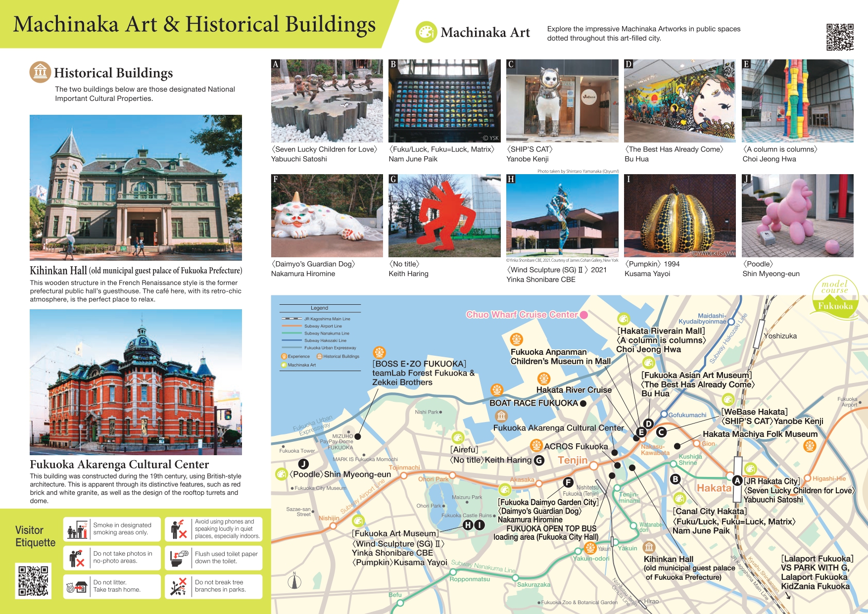The width and height of the screenshot is (868, 614).
Task: Click the top-right QR code
Action: coord(839,37)
